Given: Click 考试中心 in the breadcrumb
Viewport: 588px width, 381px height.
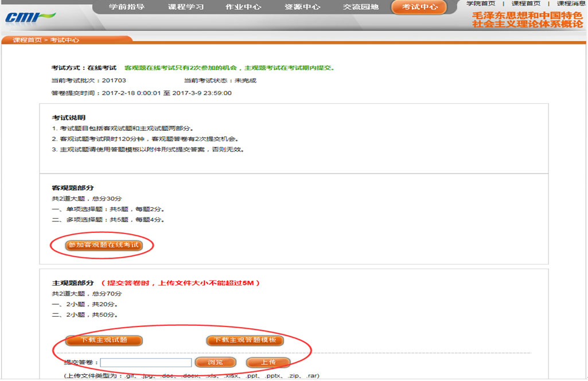Looking at the screenshot, I should click(x=65, y=40).
